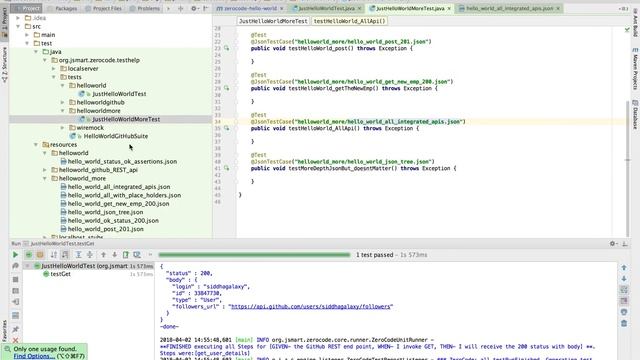The width and height of the screenshot is (640, 360).
Task: Click the import tests history icon
Action: click(x=137, y=255)
